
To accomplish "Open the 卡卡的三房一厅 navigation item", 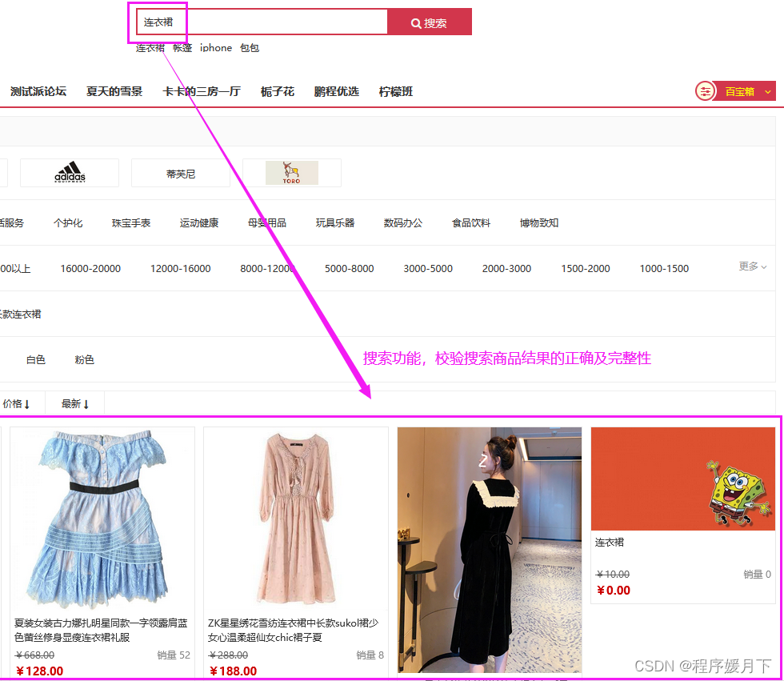I will pyautogui.click(x=202, y=91).
